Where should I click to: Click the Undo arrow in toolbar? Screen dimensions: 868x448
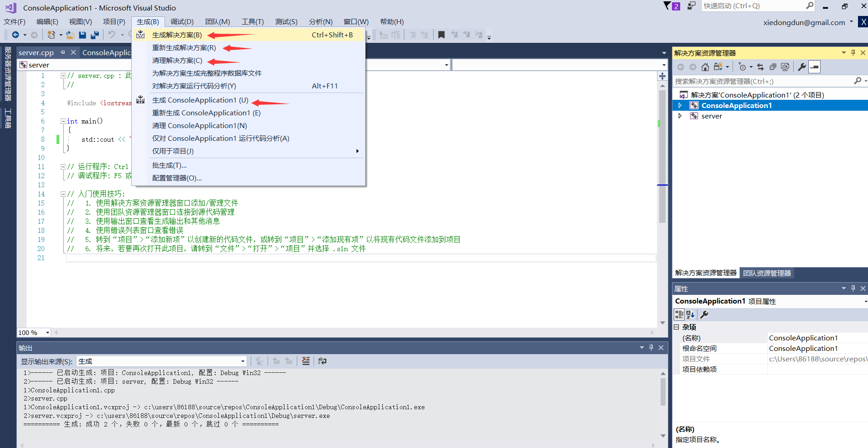(x=112, y=35)
